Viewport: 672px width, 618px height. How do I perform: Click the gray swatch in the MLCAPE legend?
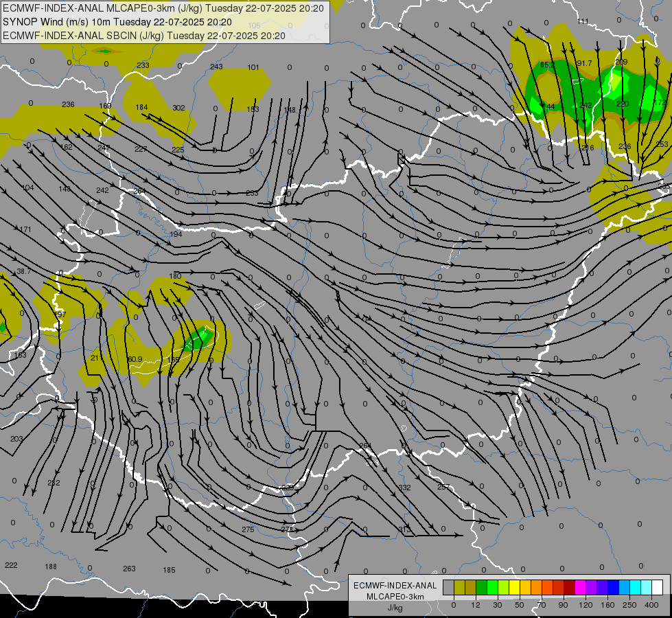[x=448, y=587]
